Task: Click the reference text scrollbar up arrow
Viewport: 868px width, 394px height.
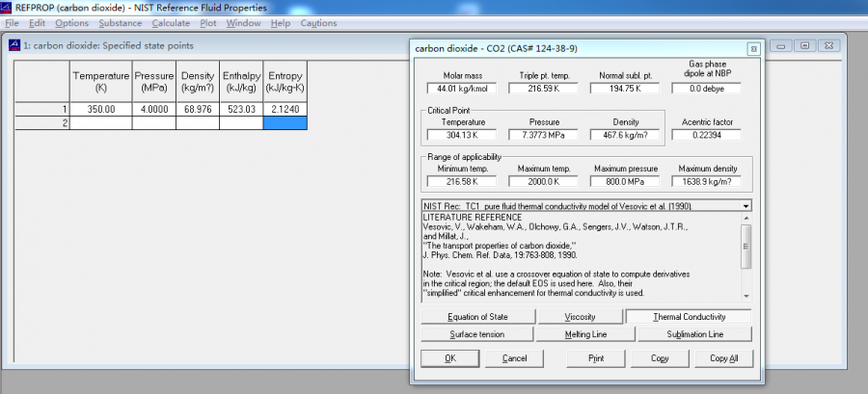Action: (746, 218)
